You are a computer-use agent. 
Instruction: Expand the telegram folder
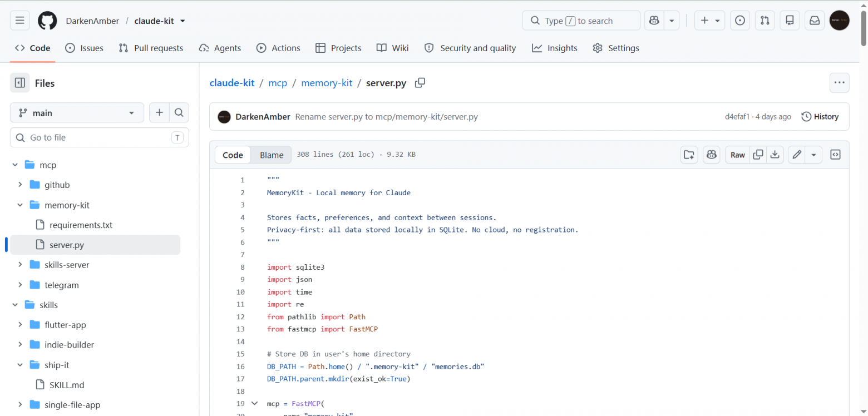(x=20, y=285)
